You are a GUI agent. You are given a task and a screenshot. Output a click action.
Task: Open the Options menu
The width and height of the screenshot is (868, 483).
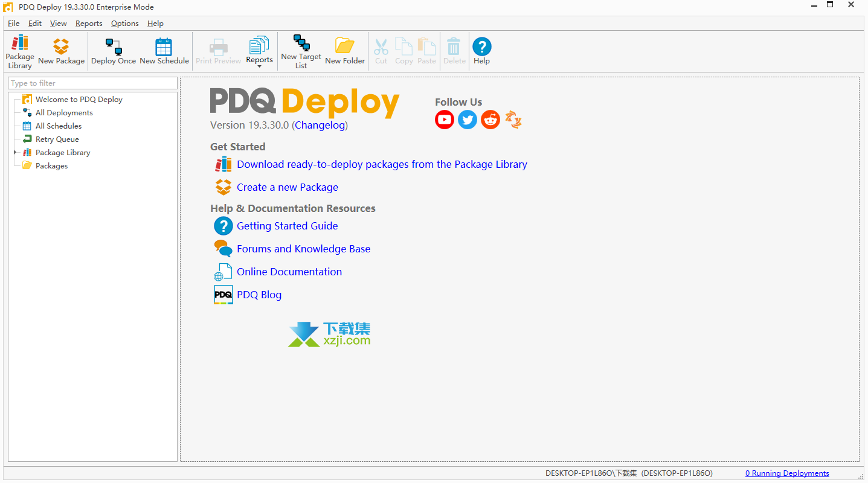tap(125, 24)
